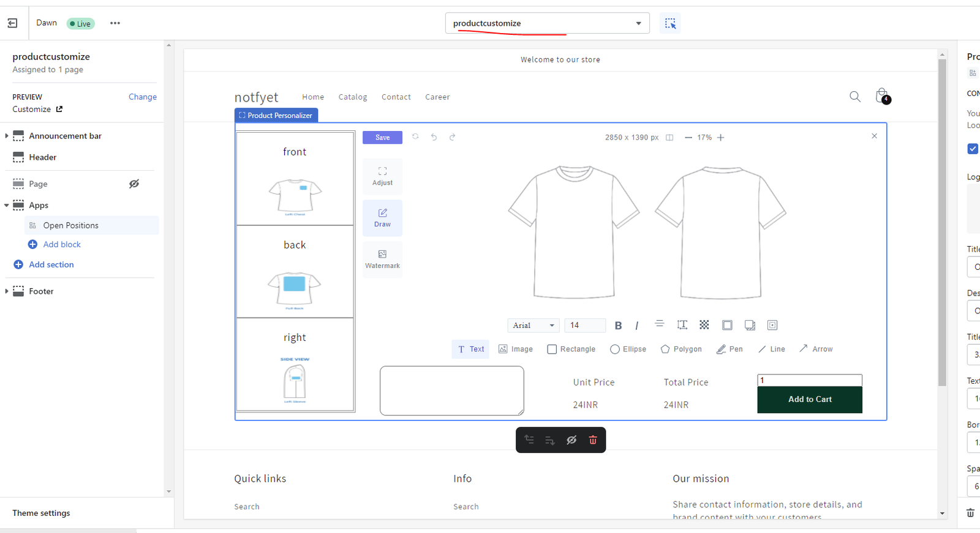Open the Career nav link

click(437, 97)
